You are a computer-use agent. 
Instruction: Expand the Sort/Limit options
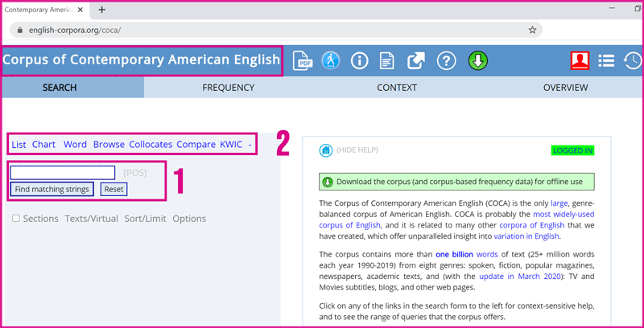[145, 219]
